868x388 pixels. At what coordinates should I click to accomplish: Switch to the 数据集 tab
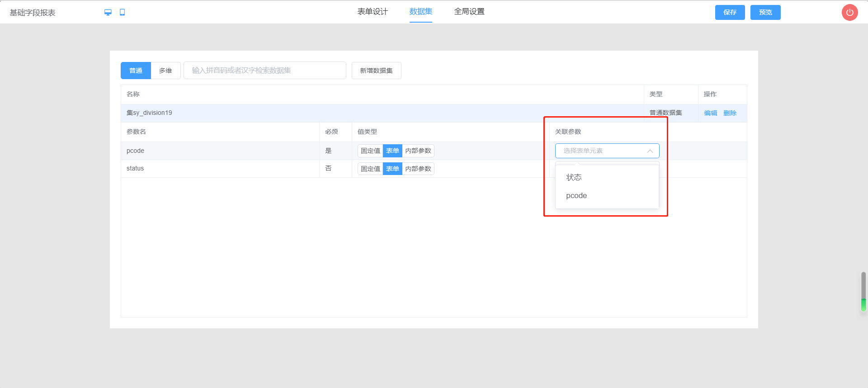(421, 12)
